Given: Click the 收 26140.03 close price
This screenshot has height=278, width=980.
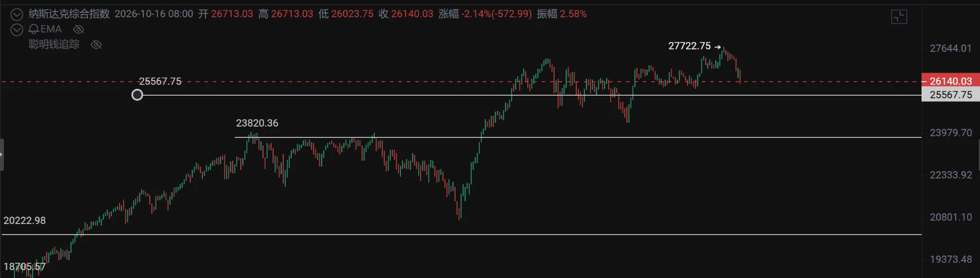Looking at the screenshot, I should pyautogui.click(x=406, y=14).
